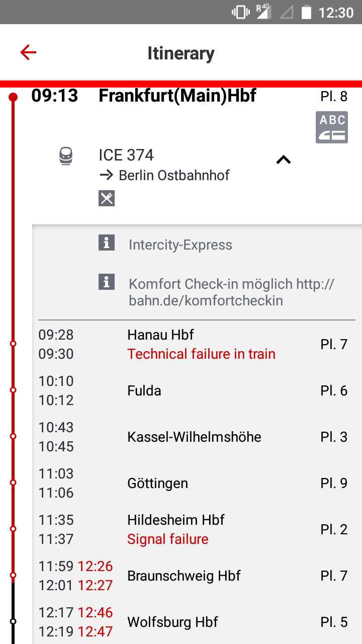362x644 pixels.
Task: Tap the Kassel-Wilhelmshöhe stop
Action: pyautogui.click(x=194, y=437)
